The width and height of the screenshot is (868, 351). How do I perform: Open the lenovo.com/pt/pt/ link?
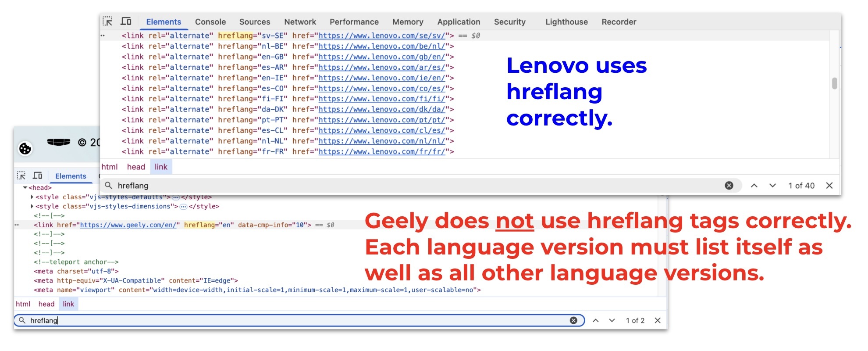pos(382,120)
